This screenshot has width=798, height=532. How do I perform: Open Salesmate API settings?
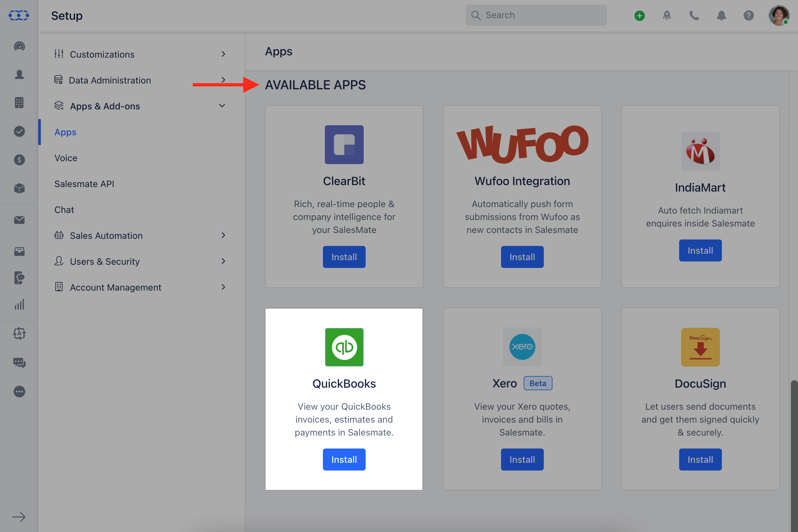(x=84, y=183)
